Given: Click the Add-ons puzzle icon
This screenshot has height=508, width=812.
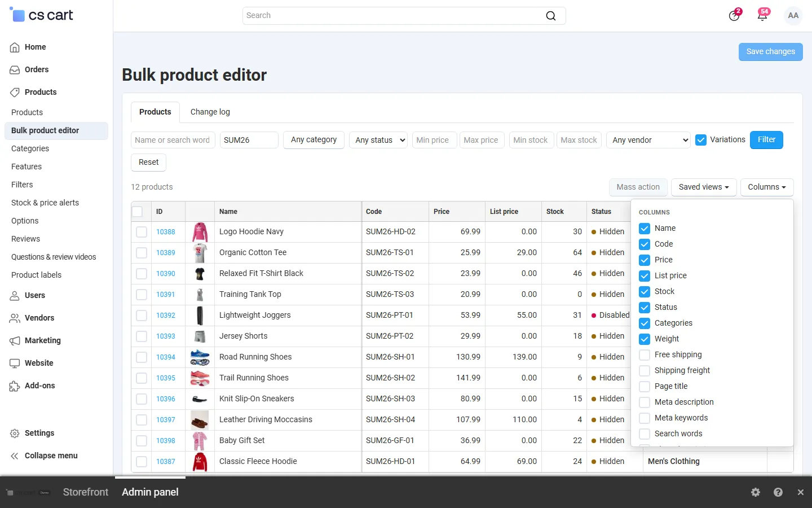Looking at the screenshot, I should click(x=15, y=386).
